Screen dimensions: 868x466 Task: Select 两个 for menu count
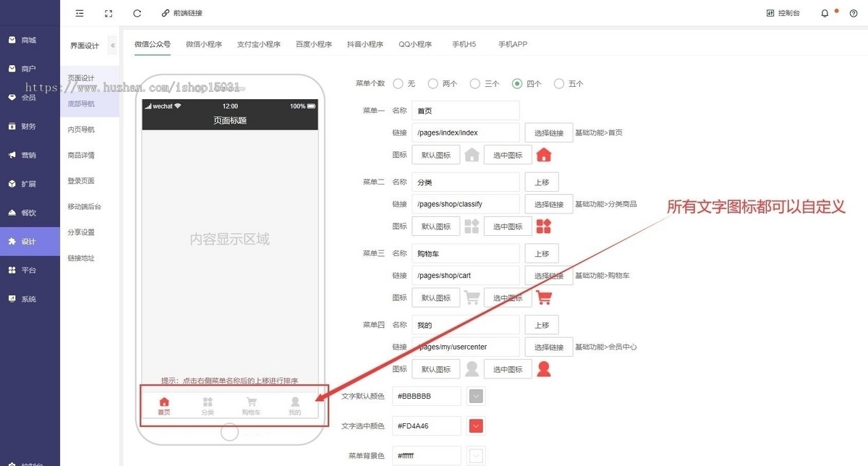point(433,84)
